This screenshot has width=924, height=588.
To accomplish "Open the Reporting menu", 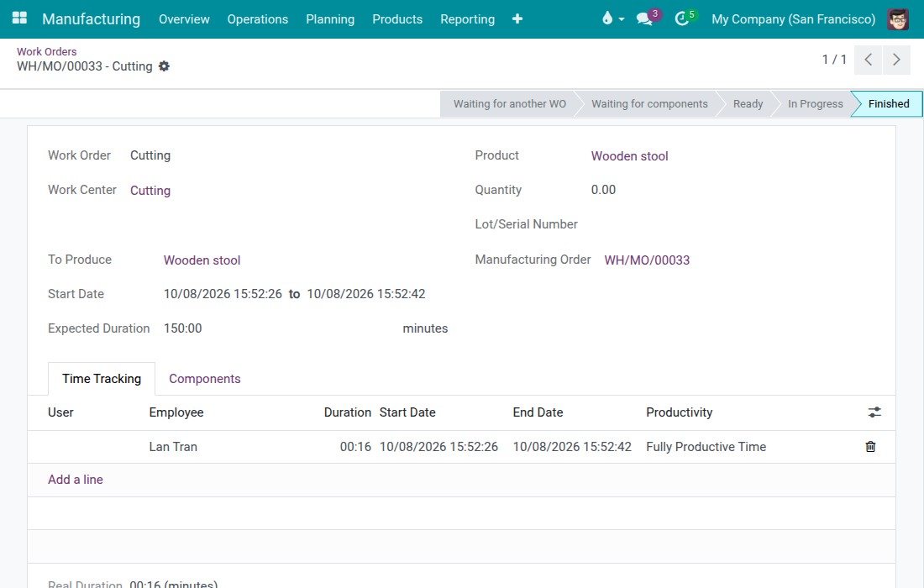I will click(x=467, y=18).
